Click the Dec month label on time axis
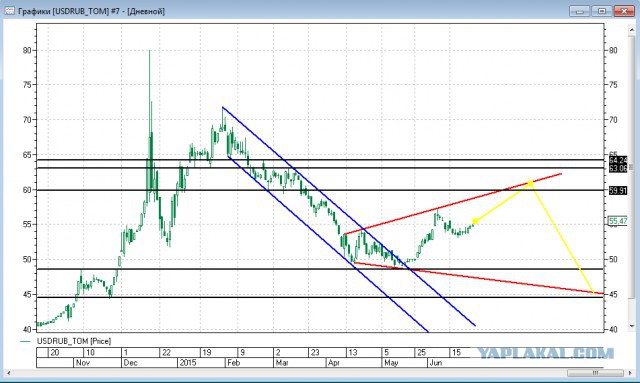Screen dimensions: 640x383 (131, 363)
